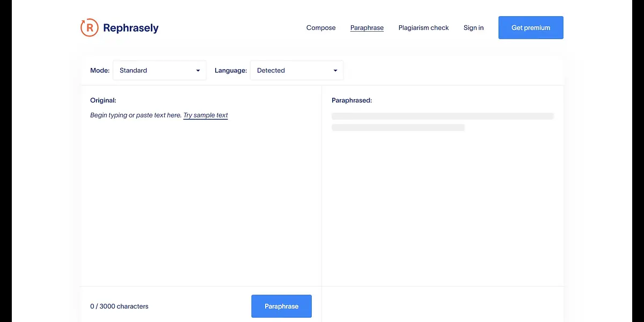This screenshot has width=644, height=322.
Task: Select Paraphrase in the top navigation
Action: (x=367, y=28)
